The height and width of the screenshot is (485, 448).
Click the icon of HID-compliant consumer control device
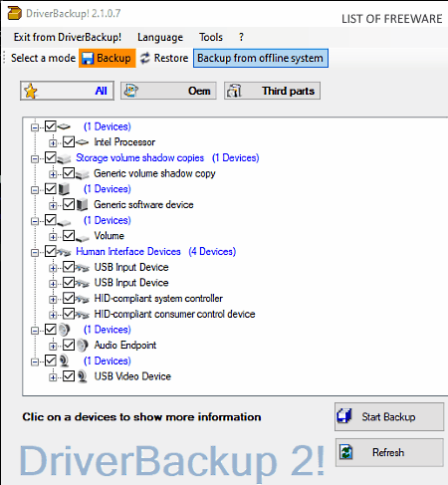[83, 315]
